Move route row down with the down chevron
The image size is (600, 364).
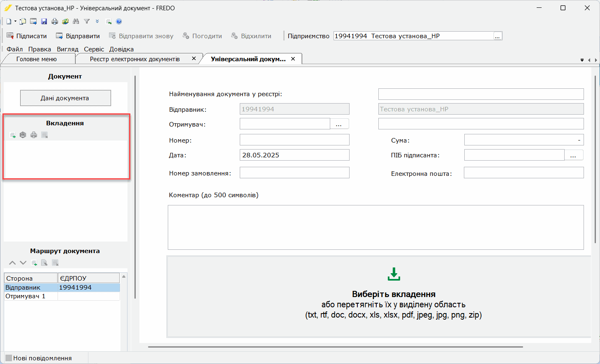[23, 263]
